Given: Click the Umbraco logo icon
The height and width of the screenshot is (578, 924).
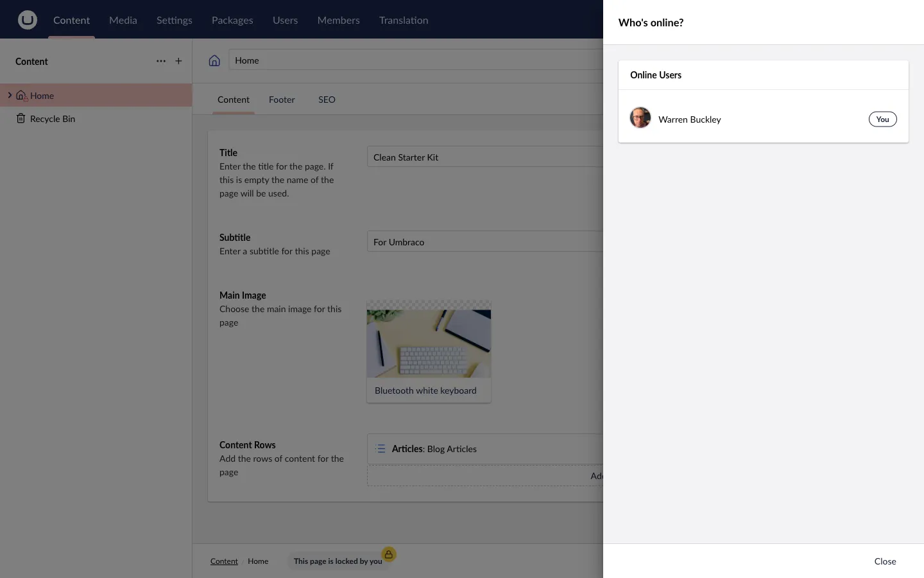Looking at the screenshot, I should coord(28,19).
